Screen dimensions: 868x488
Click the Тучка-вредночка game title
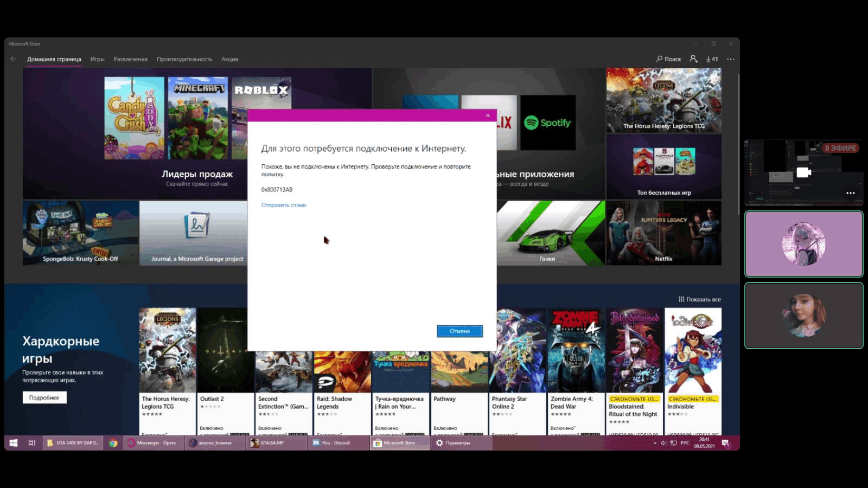pyautogui.click(x=399, y=402)
